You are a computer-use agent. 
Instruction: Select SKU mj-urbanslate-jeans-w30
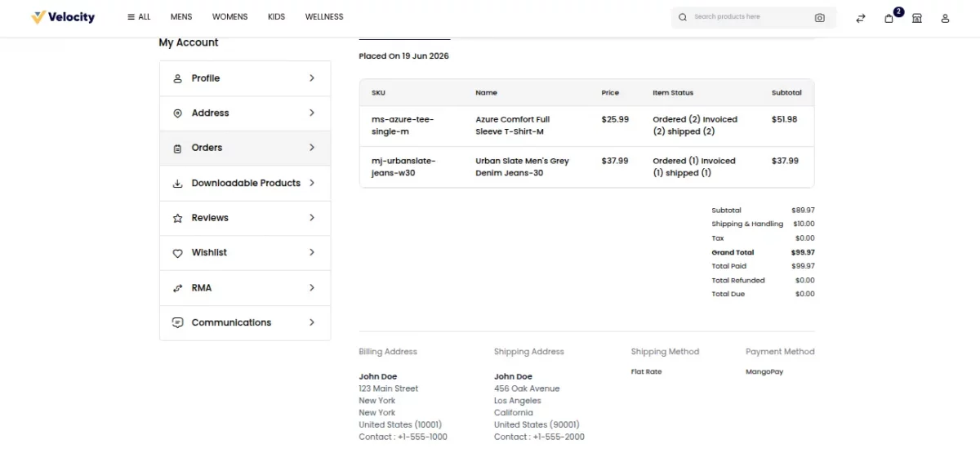point(403,167)
